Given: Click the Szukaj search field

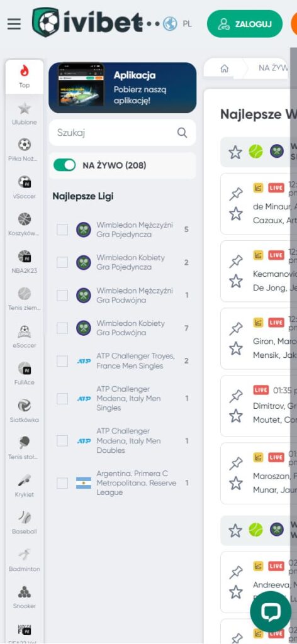Looking at the screenshot, I should pos(123,133).
